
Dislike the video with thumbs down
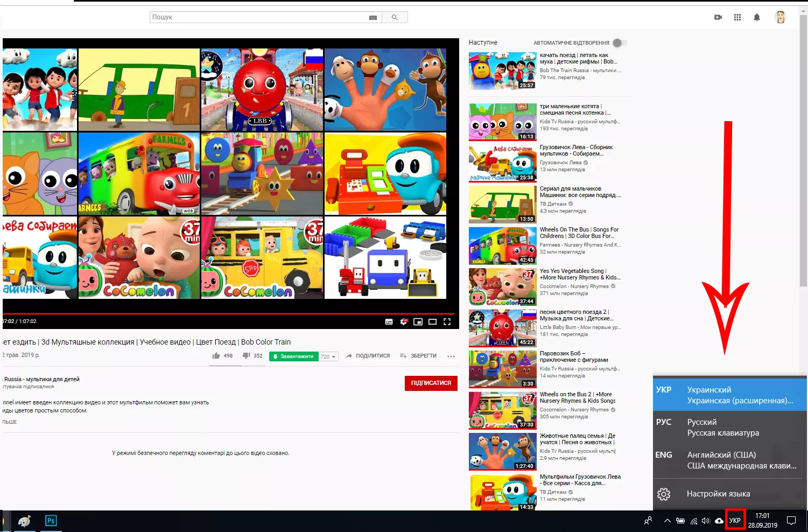pyautogui.click(x=247, y=355)
